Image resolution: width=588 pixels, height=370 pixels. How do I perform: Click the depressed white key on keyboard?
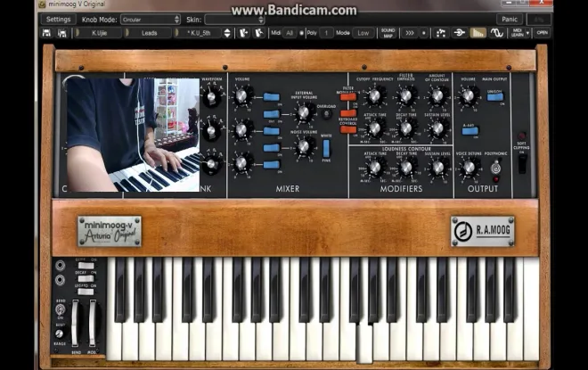364,342
